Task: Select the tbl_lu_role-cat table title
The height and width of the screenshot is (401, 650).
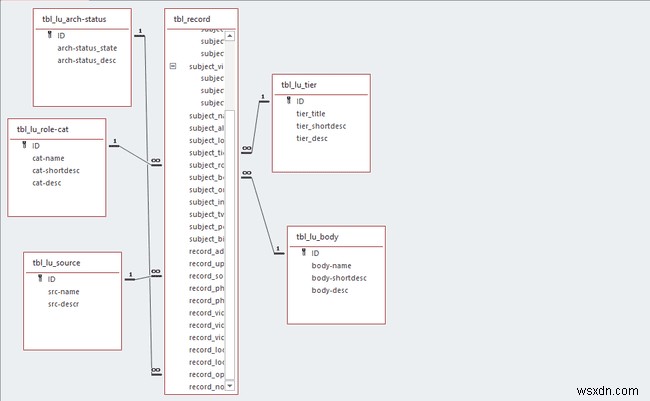Action: pos(42,129)
